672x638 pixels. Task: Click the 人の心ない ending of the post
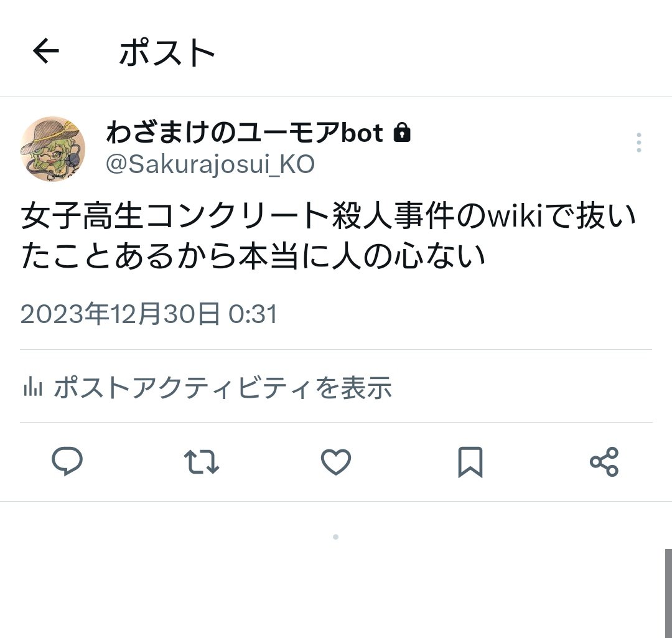(x=408, y=256)
